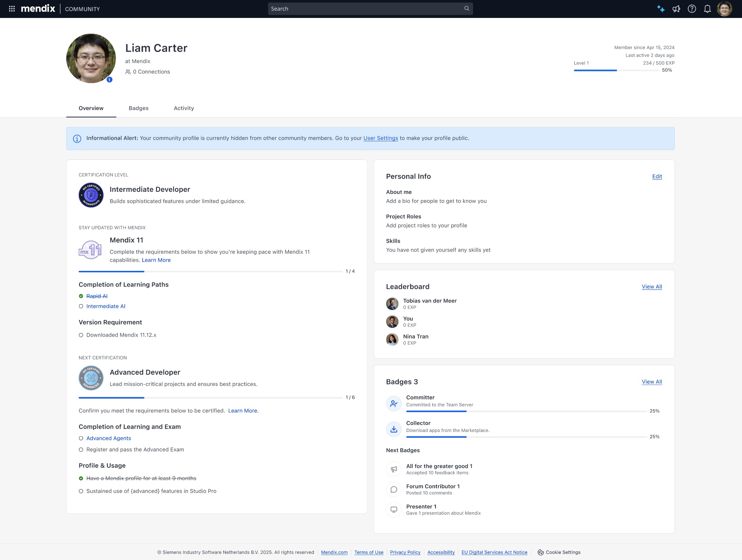Open the help question mark icon
The height and width of the screenshot is (560, 742).
[x=692, y=9]
